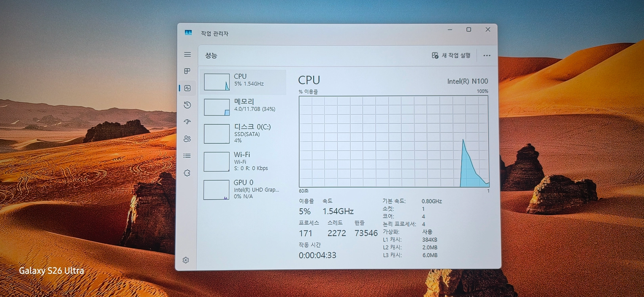Click the Intel(R) N100 processor name
Viewport: 644px width, 297px height.
[x=468, y=81]
